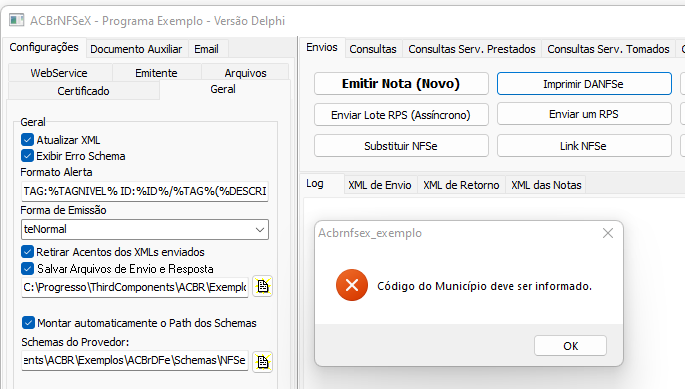The width and height of the screenshot is (685, 389).
Task: Show the XML de Envio tab
Action: coord(380,185)
